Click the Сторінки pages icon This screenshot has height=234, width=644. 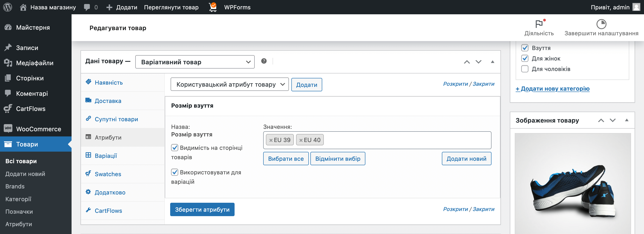tap(8, 78)
